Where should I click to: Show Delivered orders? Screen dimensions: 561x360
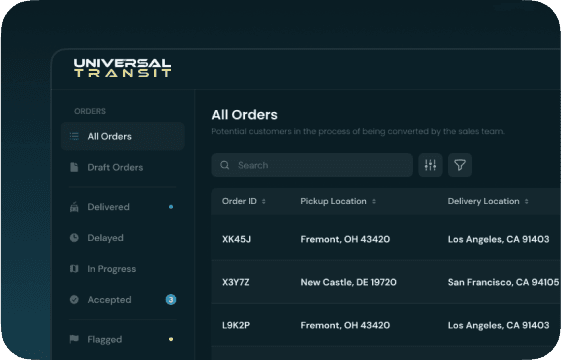108,207
